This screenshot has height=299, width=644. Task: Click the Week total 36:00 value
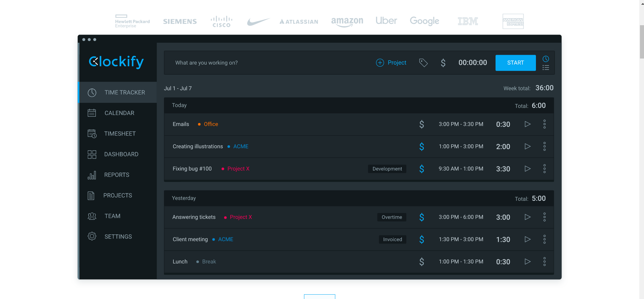point(544,88)
